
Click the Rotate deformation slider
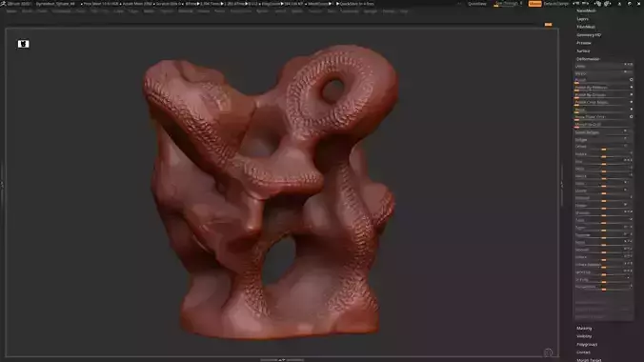pos(602,154)
